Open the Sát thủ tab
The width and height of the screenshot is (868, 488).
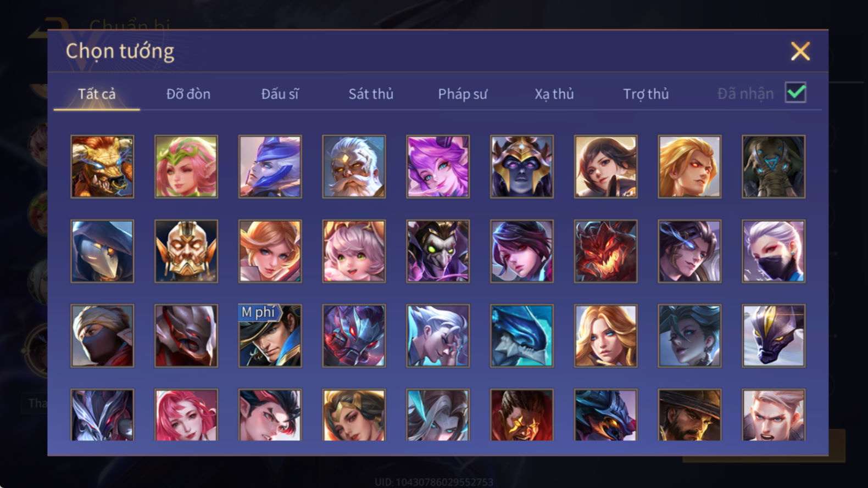coord(371,94)
